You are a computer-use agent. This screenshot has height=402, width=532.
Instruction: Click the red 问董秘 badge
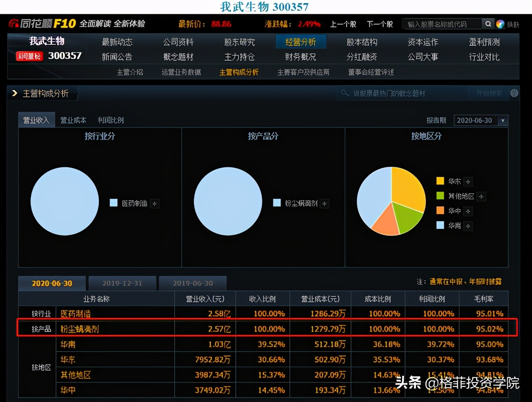[x=29, y=56]
